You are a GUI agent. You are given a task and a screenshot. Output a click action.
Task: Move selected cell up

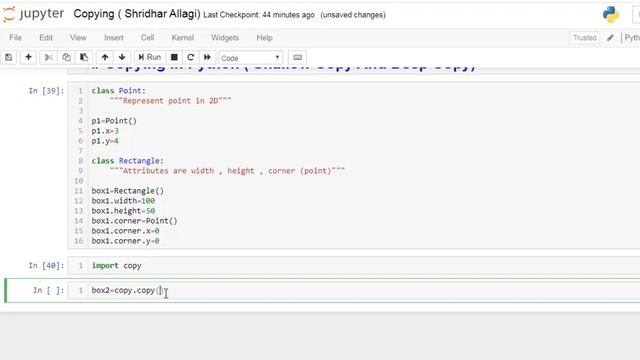tap(105, 58)
